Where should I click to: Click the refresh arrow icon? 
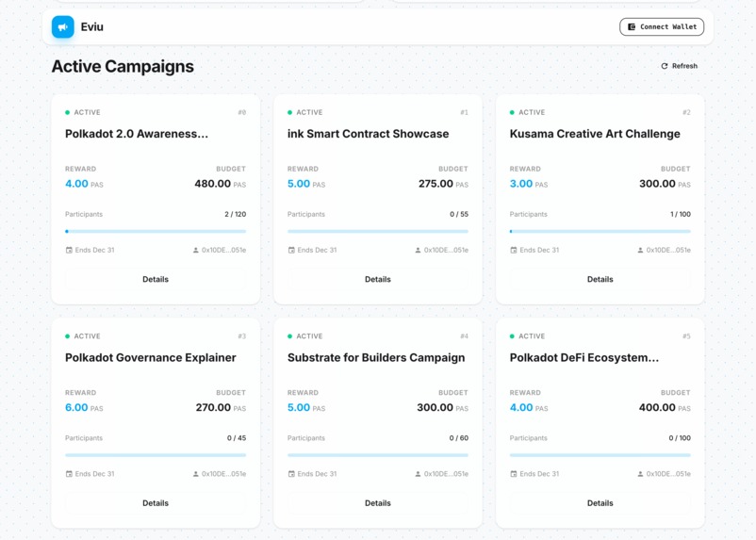[x=665, y=66]
